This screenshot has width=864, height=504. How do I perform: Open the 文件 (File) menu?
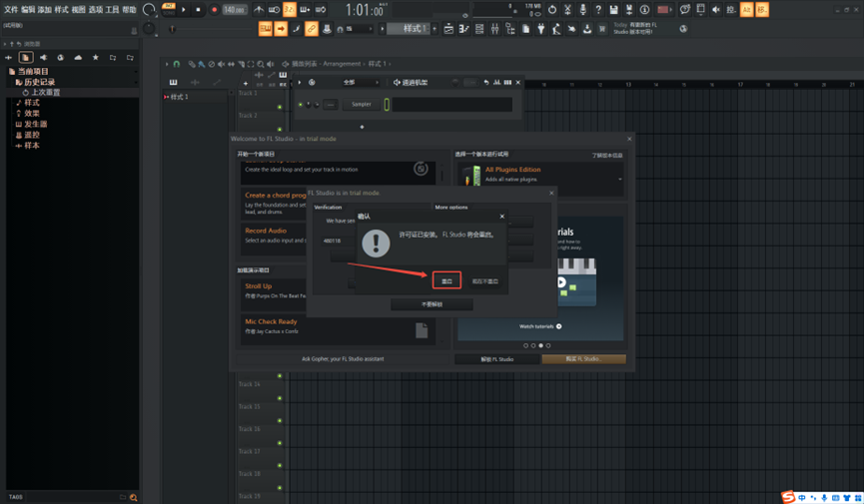[x=11, y=10]
